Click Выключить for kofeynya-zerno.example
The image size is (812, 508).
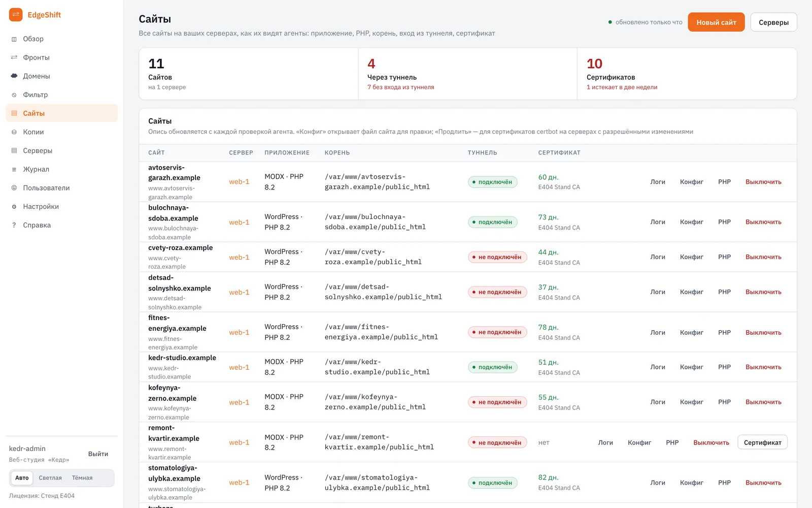(x=763, y=402)
